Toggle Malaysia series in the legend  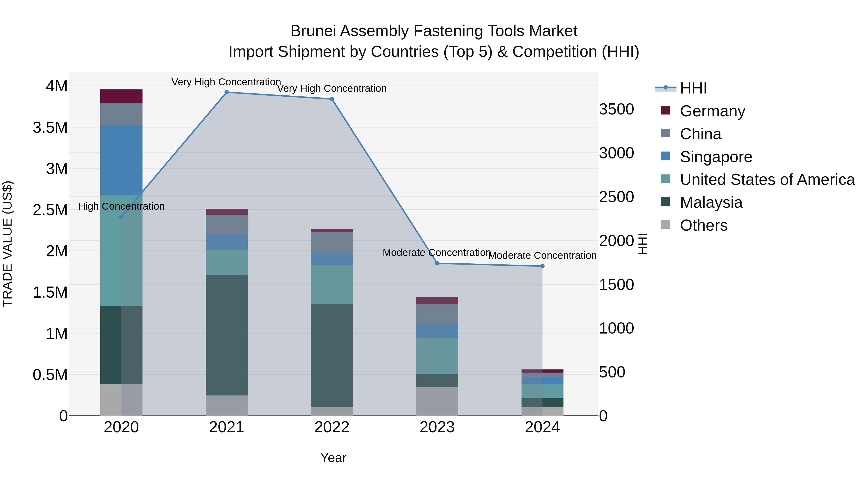point(702,202)
